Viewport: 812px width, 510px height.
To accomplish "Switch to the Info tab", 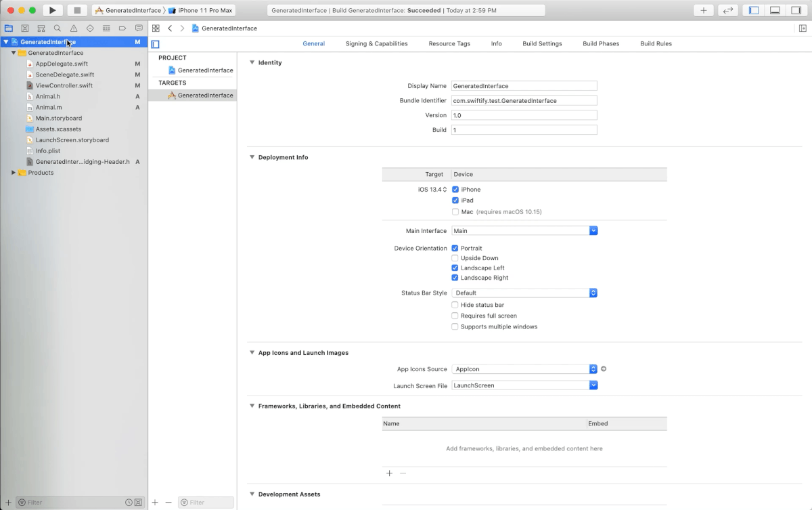I will pyautogui.click(x=497, y=43).
